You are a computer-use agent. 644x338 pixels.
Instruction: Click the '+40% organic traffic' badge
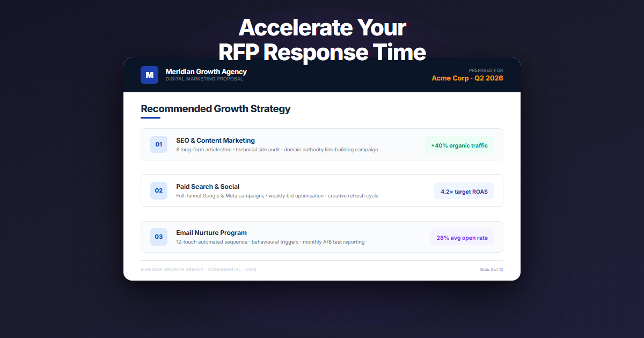[459, 145]
